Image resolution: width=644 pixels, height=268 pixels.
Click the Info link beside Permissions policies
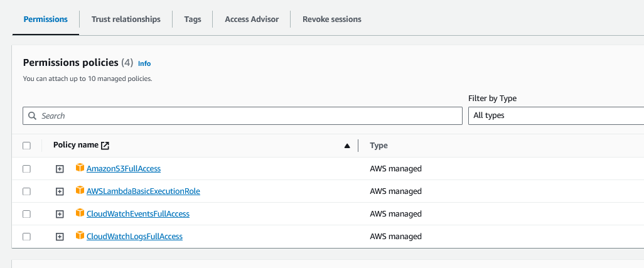(144, 63)
